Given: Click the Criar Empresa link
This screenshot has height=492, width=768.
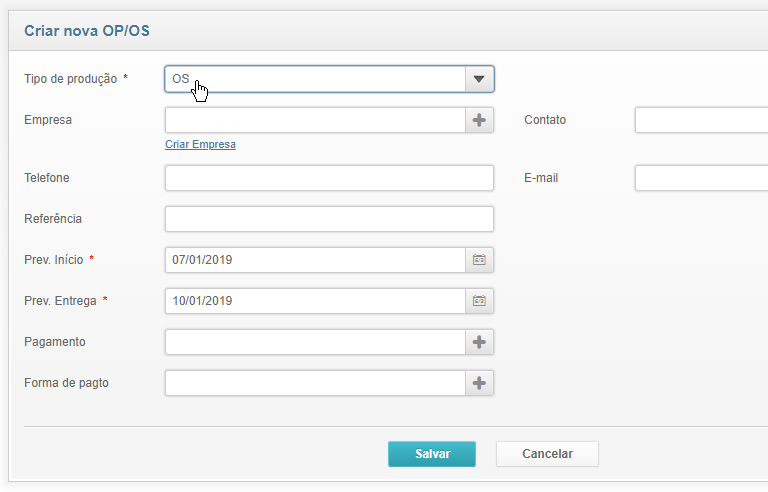Looking at the screenshot, I should pyautogui.click(x=200, y=145).
